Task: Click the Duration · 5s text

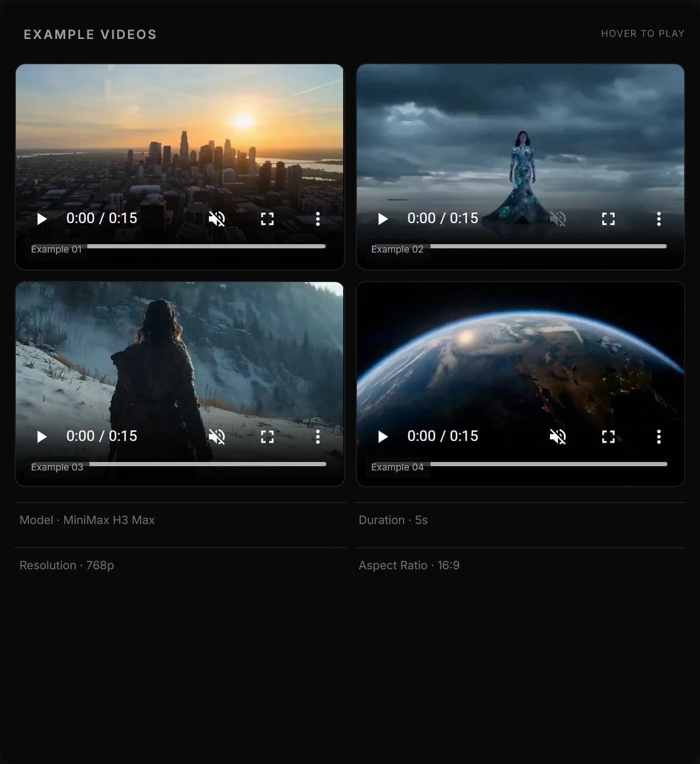Action: coord(393,520)
